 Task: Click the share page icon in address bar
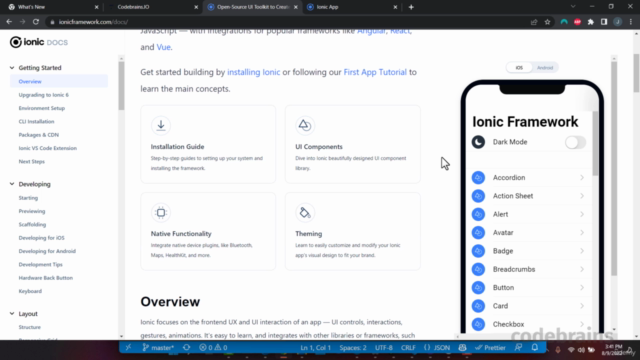534,22
